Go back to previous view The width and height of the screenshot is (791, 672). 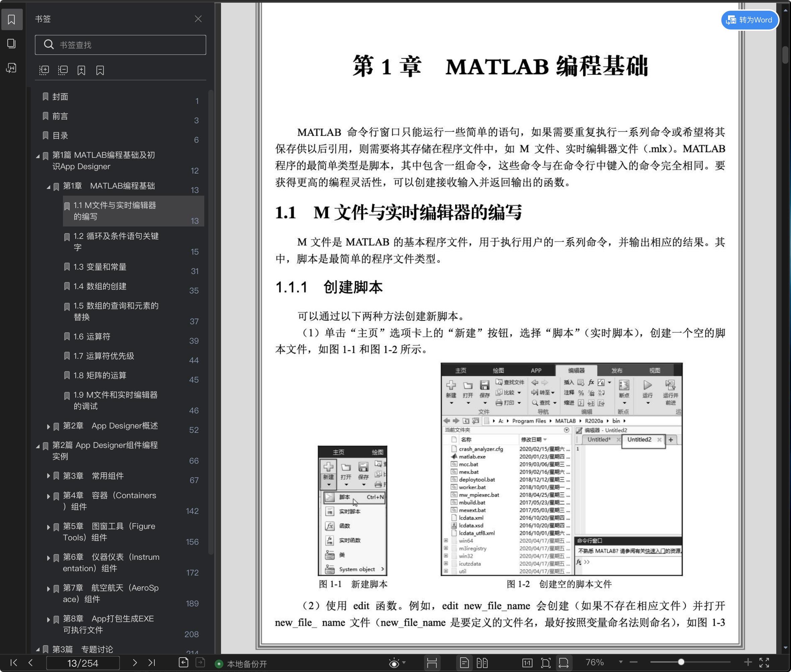point(184,663)
